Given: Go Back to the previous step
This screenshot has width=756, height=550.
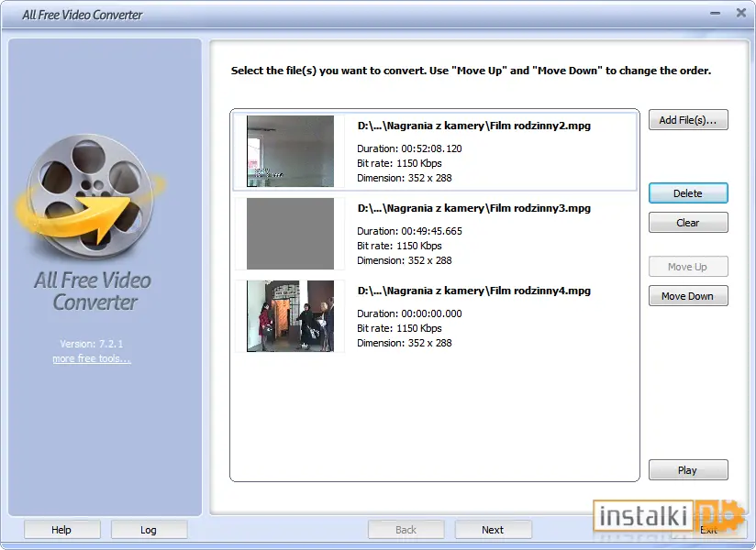Looking at the screenshot, I should pos(406,530).
